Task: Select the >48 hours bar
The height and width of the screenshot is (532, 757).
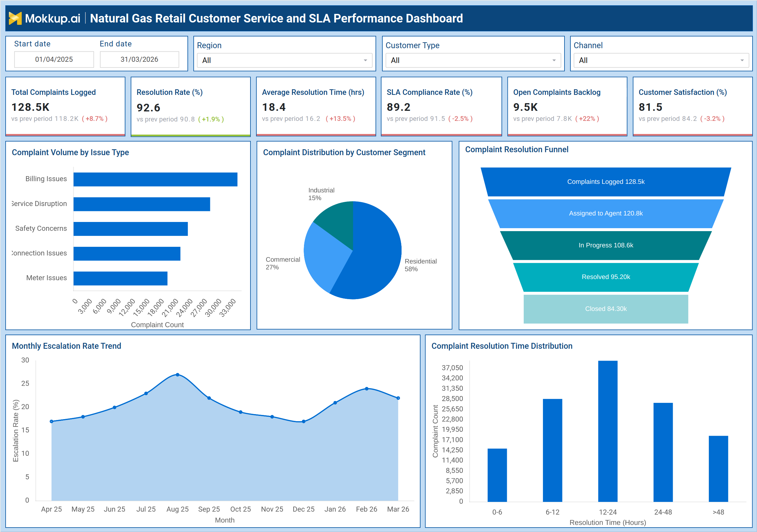Action: [719, 469]
